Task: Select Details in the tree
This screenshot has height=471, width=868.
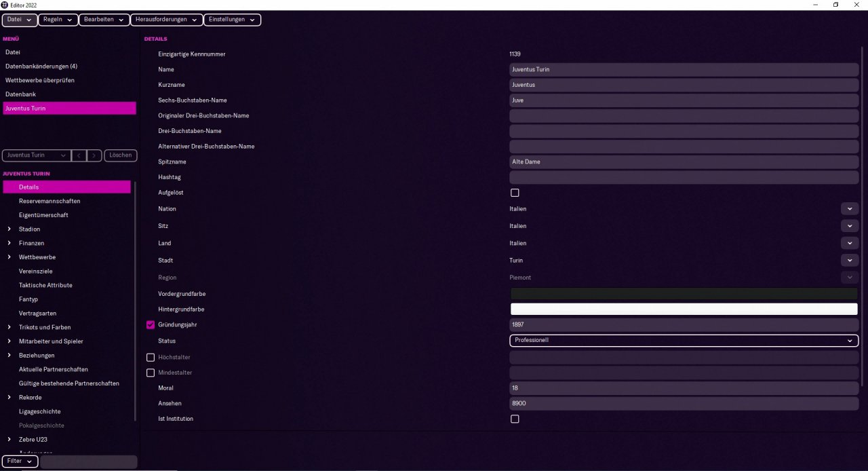Action: pyautogui.click(x=66, y=187)
